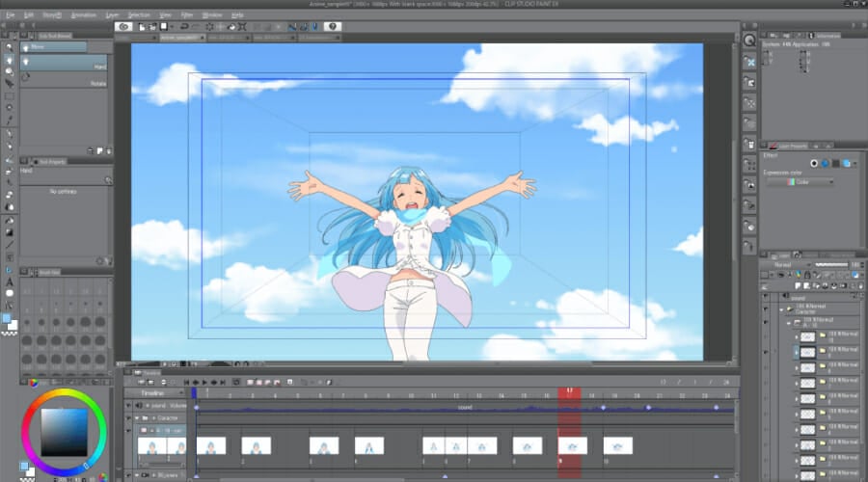Select the Zoom magnifier tool
This screenshot has width=868, height=482.
pyautogui.click(x=10, y=49)
